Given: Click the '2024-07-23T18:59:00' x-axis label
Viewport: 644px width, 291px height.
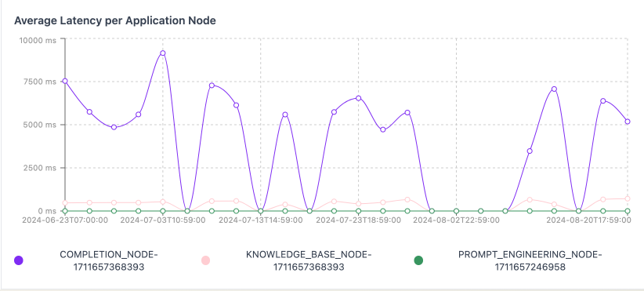Looking at the screenshot, I should 358,220.
